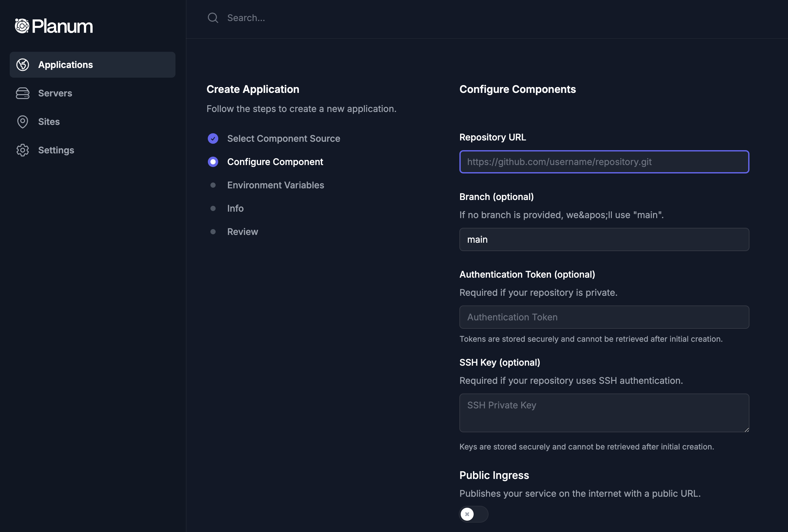Image resolution: width=788 pixels, height=532 pixels.
Task: Click the Configure Component step indicator
Action: pyautogui.click(x=213, y=162)
